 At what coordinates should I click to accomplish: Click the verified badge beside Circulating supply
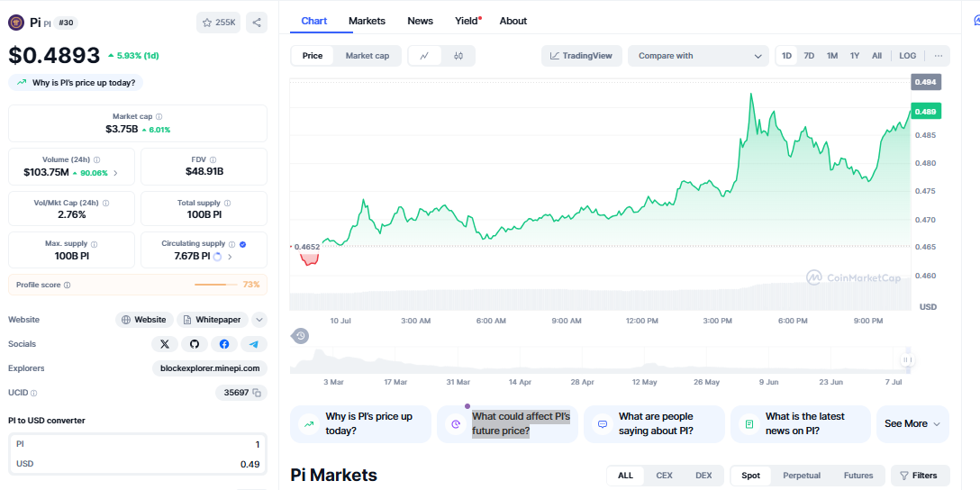click(x=242, y=244)
